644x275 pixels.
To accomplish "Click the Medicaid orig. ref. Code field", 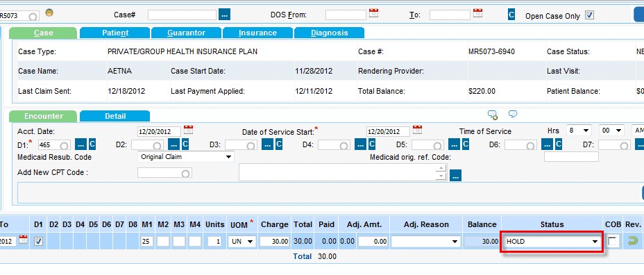I will pyautogui.click(x=571, y=157).
